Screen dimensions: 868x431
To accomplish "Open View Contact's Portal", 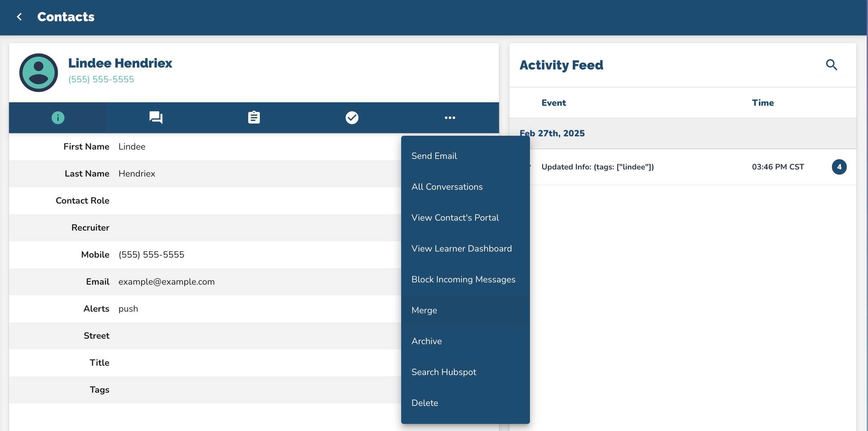I will pyautogui.click(x=455, y=217).
